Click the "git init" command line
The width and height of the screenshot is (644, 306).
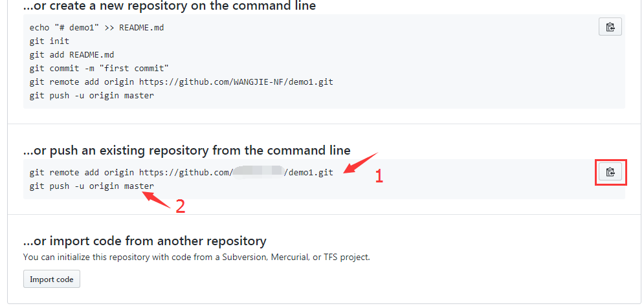tap(49, 41)
